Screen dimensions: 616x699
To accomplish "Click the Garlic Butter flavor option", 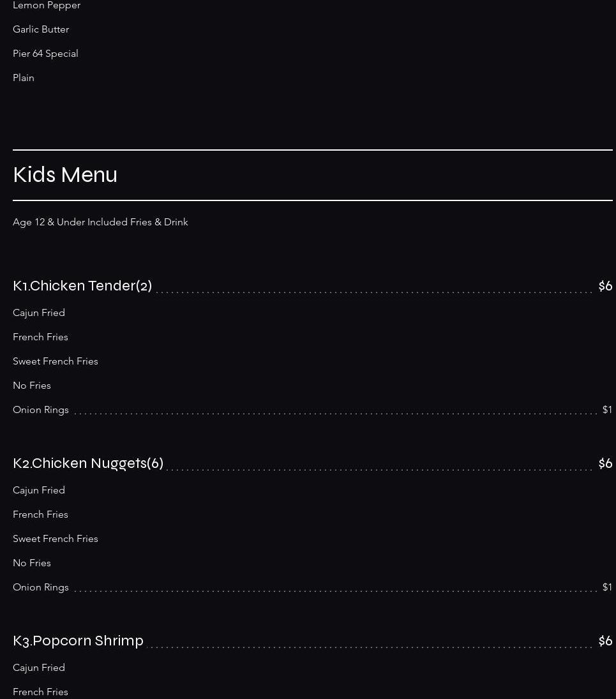I will click(x=41, y=29).
